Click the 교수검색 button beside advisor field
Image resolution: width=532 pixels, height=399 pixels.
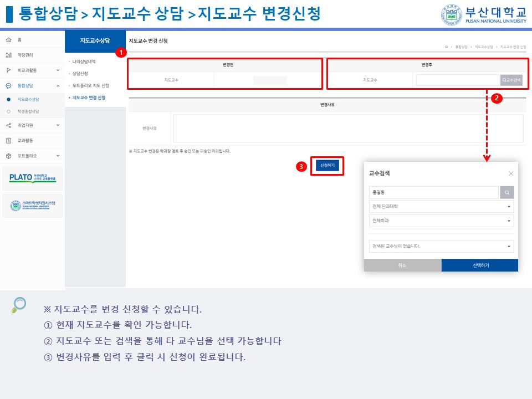[x=511, y=80]
